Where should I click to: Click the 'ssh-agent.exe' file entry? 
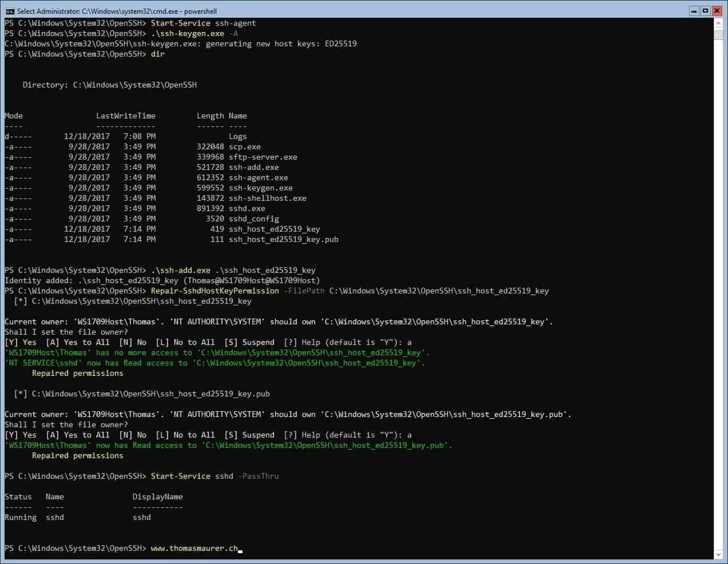(258, 178)
